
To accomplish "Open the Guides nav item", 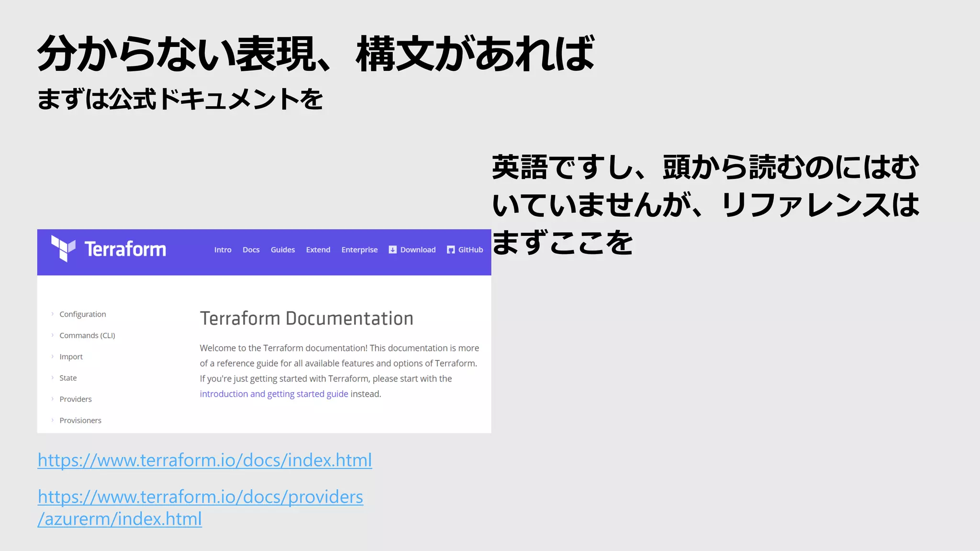I will pyautogui.click(x=283, y=250).
